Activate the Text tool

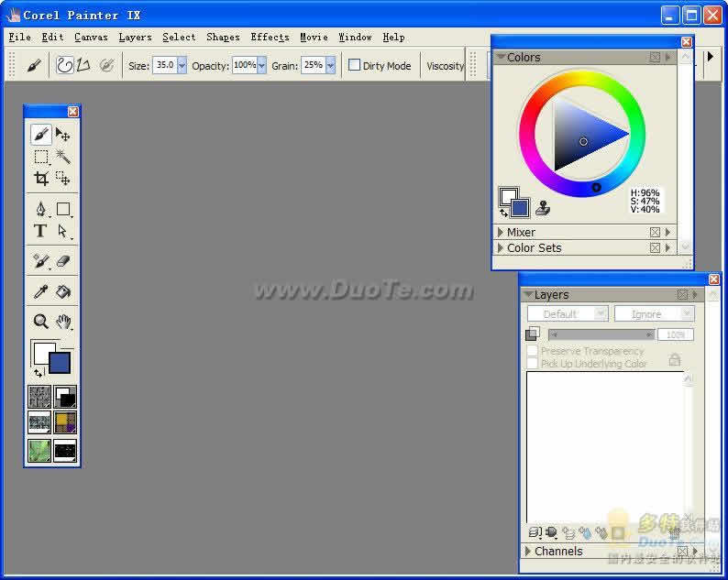(x=40, y=231)
